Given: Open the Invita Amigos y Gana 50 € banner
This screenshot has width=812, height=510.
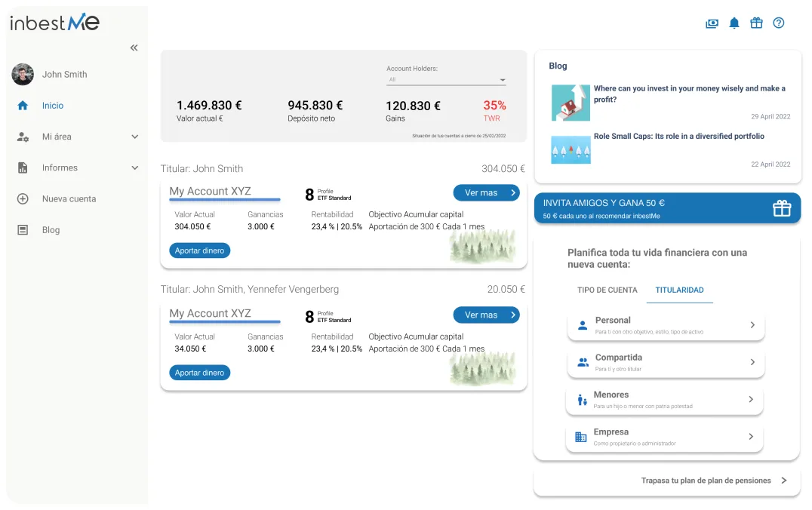Looking at the screenshot, I should pyautogui.click(x=668, y=208).
